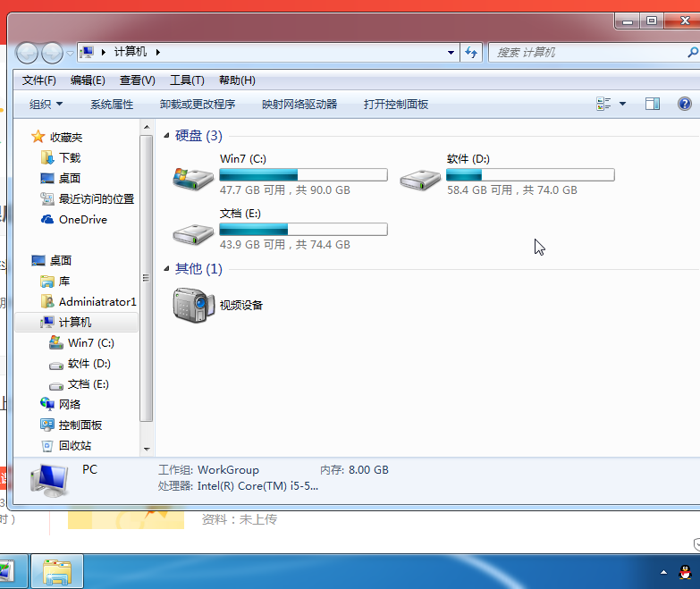Collapse the 硬盘 (3) group
The width and height of the screenshot is (700, 589).
point(166,136)
